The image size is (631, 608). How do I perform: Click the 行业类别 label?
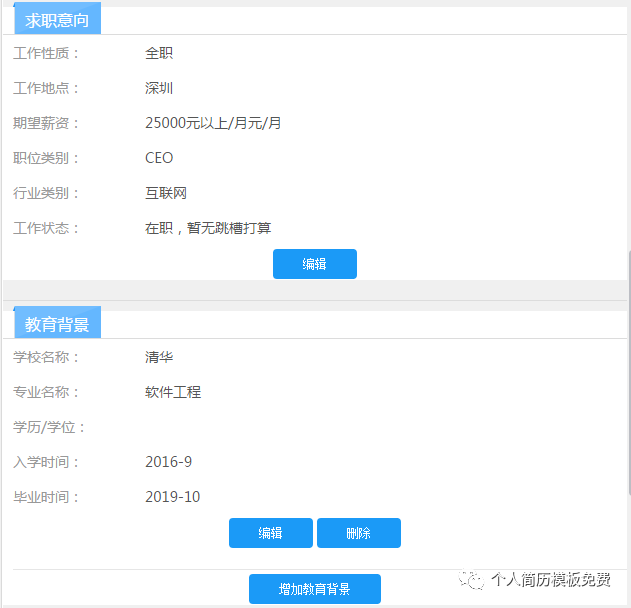45,193
